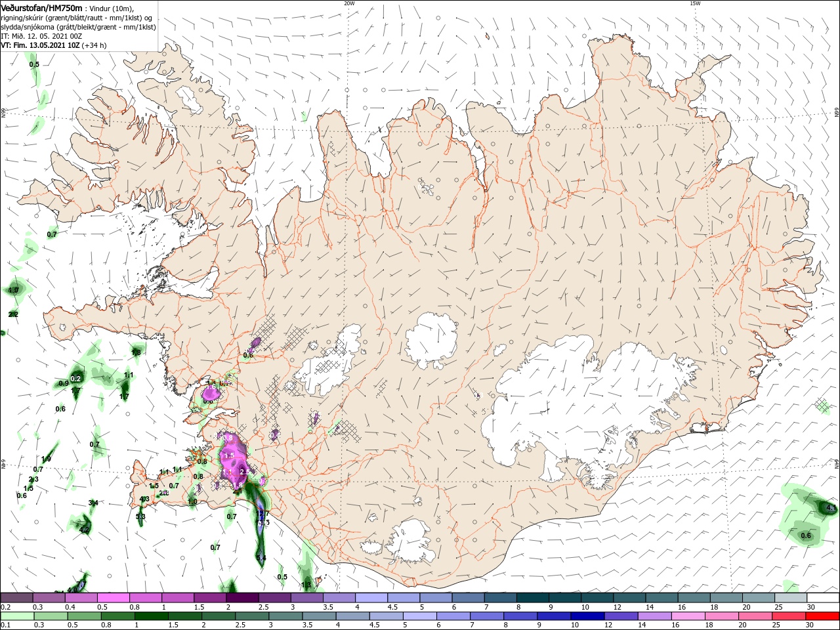The width and height of the screenshot is (840, 630).
Task: Pick the medium green 0.5 swatch, bottom legend row
Action: coord(85,616)
